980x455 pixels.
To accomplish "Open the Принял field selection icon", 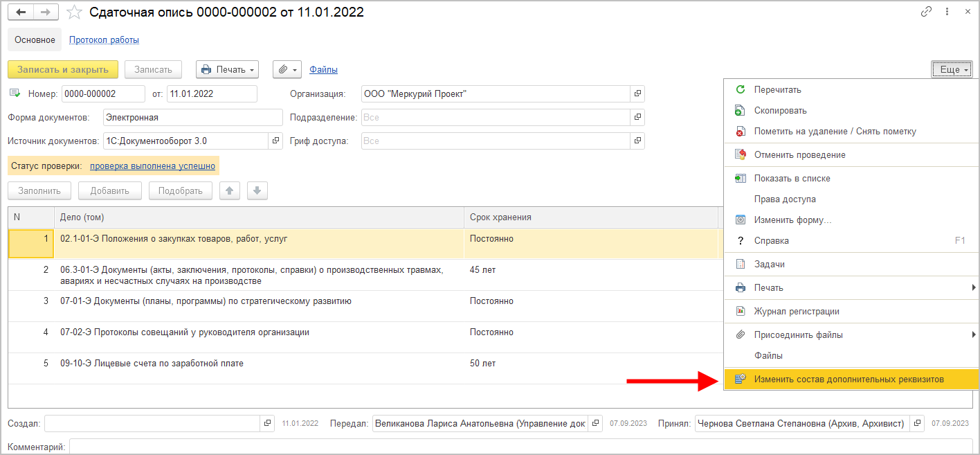I will pos(918,423).
